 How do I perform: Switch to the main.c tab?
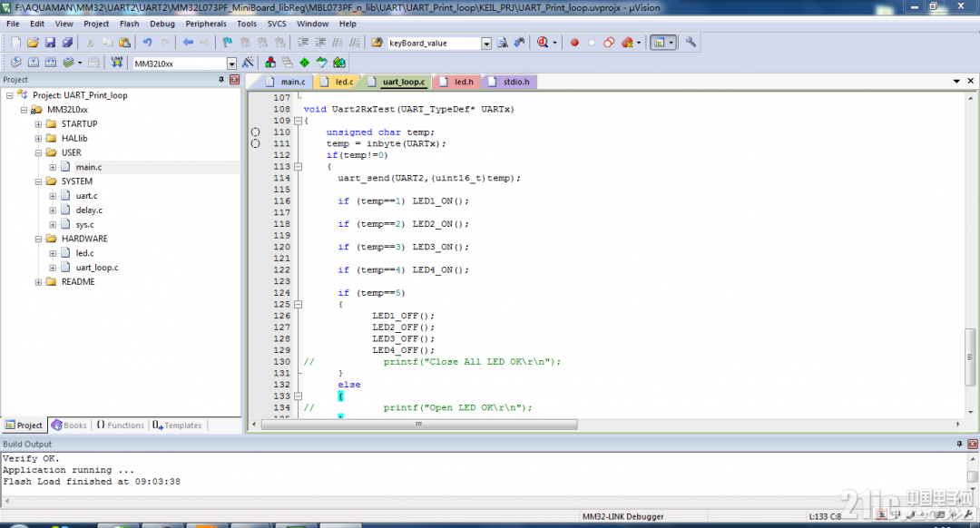click(x=286, y=82)
